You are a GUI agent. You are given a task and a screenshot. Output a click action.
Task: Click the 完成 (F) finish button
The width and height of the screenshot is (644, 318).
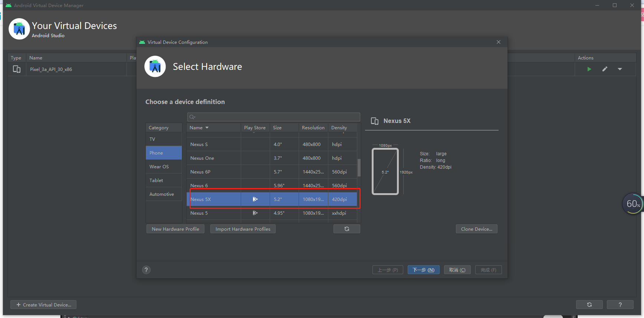[x=489, y=270]
